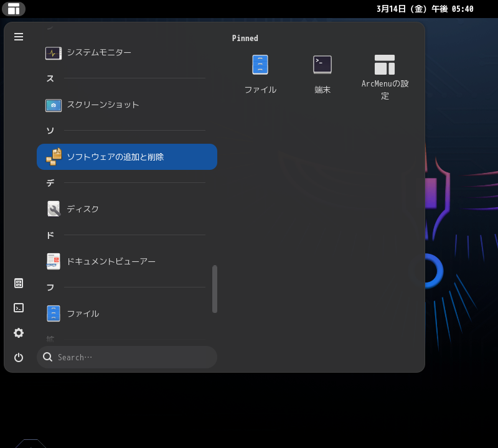Launch システムモニター from the app list
Image resolution: width=498 pixels, height=448 pixels.
(x=127, y=53)
